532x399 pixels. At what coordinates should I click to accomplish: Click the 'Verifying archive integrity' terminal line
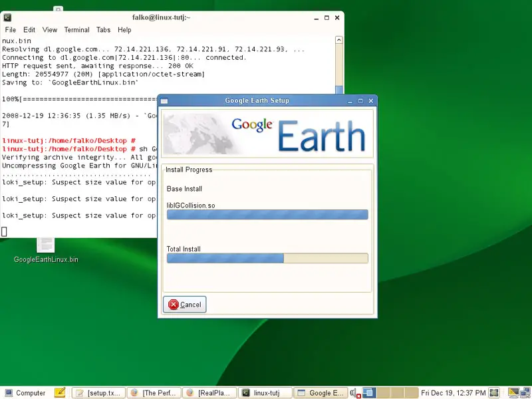(78, 157)
